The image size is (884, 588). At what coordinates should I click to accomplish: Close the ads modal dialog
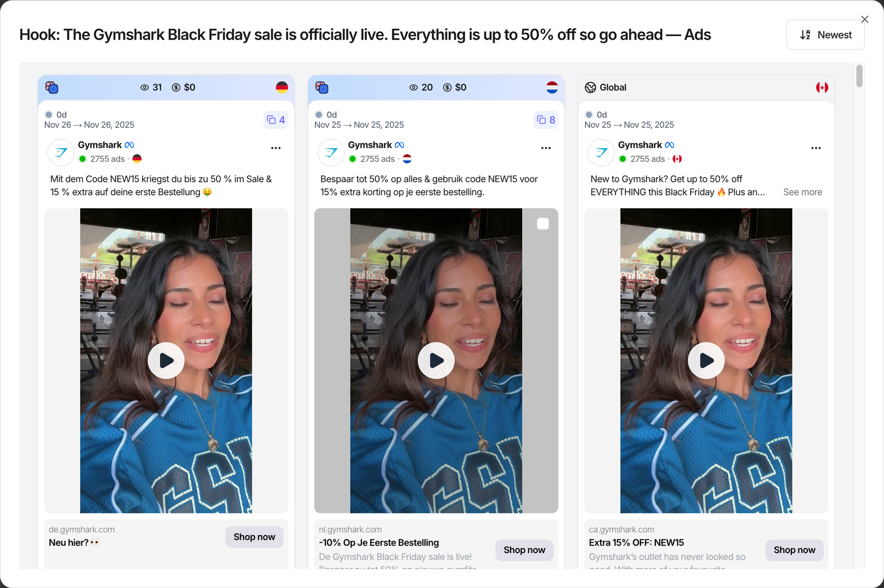coord(865,19)
